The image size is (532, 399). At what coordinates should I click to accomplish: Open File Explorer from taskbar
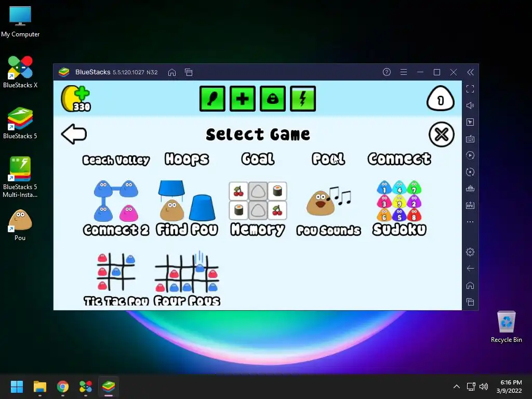coord(39,387)
